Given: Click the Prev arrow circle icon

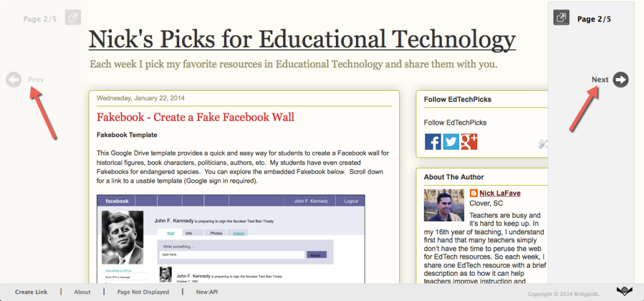Looking at the screenshot, I should pos(14,80).
